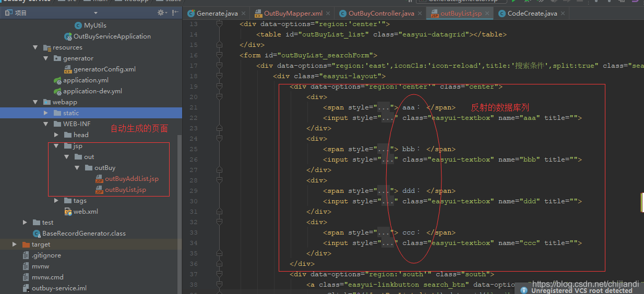Click the Hide Project panel icon
Viewport: 644px width, 294px height.
pyautogui.click(x=175, y=13)
